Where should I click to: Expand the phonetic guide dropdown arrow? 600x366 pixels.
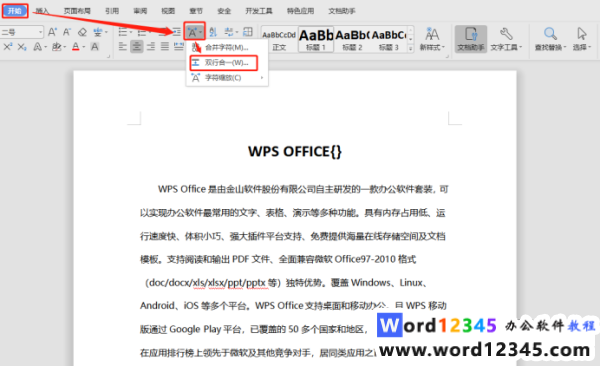click(x=106, y=32)
